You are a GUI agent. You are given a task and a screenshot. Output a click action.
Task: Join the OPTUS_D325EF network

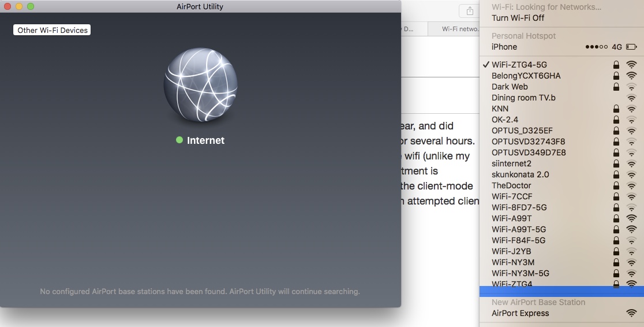562,131
